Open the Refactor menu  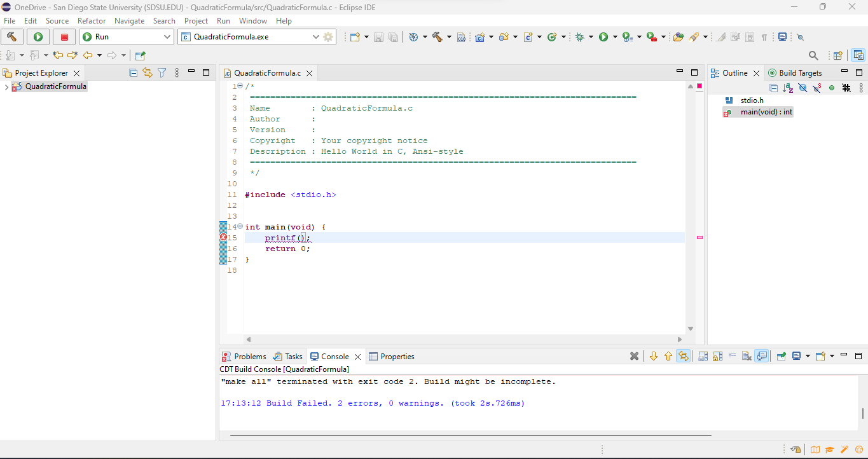click(x=92, y=21)
